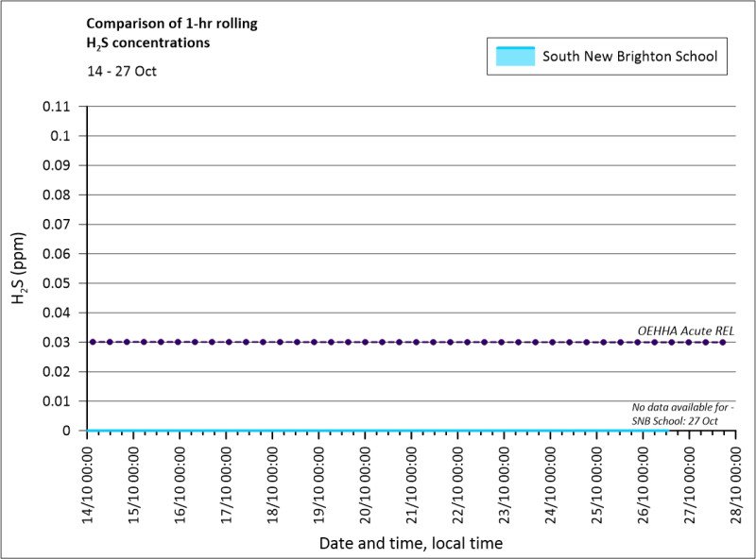Screen dimensions: 756x559
Task: Click the 21/10 00:00 x-axis tick label
Action: pyautogui.click(x=411, y=482)
